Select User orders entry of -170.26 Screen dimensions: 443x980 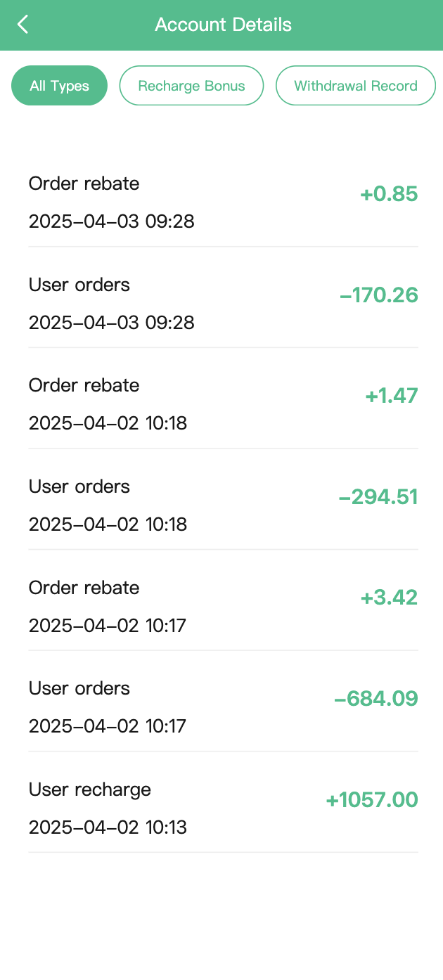tap(79, 285)
